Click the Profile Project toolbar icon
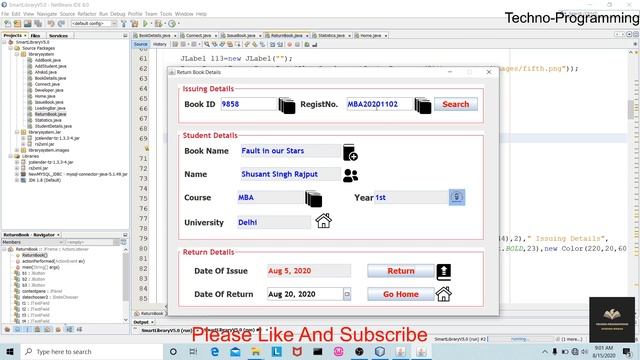Image resolution: width=640 pixels, height=360 pixels. (x=172, y=24)
